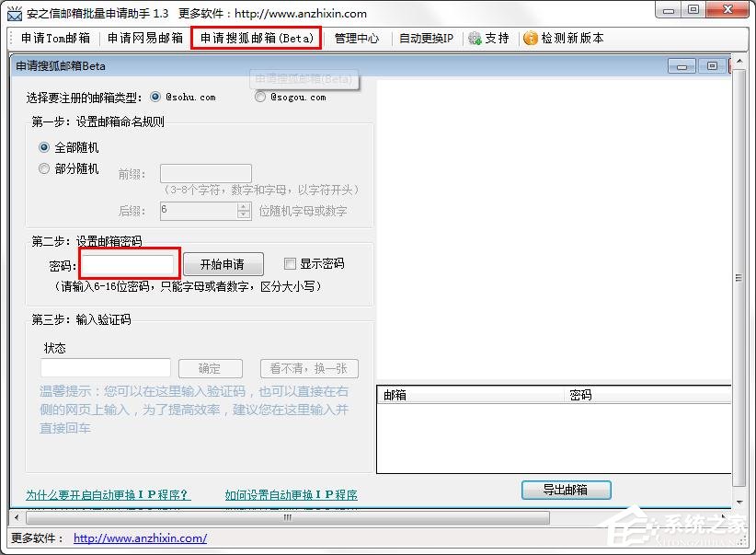The height and width of the screenshot is (555, 756).
Task: Select the @sogou.com mailbox type
Action: point(260,97)
